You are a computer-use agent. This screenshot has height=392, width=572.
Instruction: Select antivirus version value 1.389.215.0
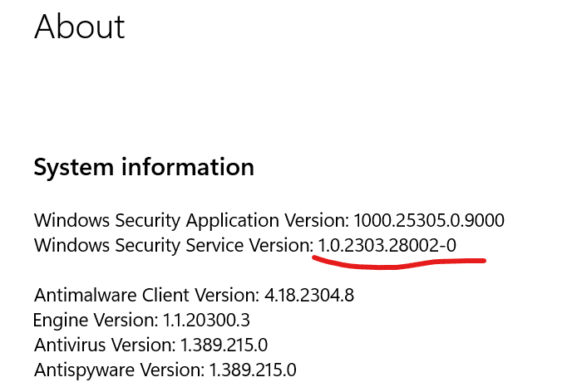224,345
